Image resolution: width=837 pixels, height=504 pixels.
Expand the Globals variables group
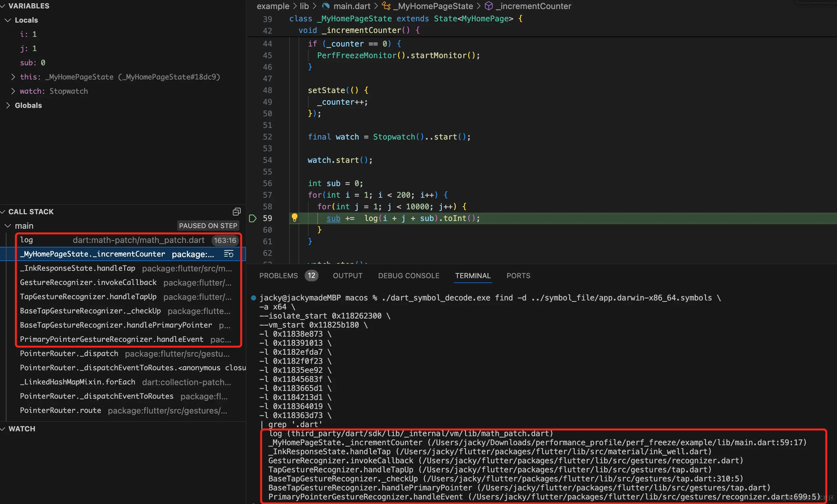[8, 105]
